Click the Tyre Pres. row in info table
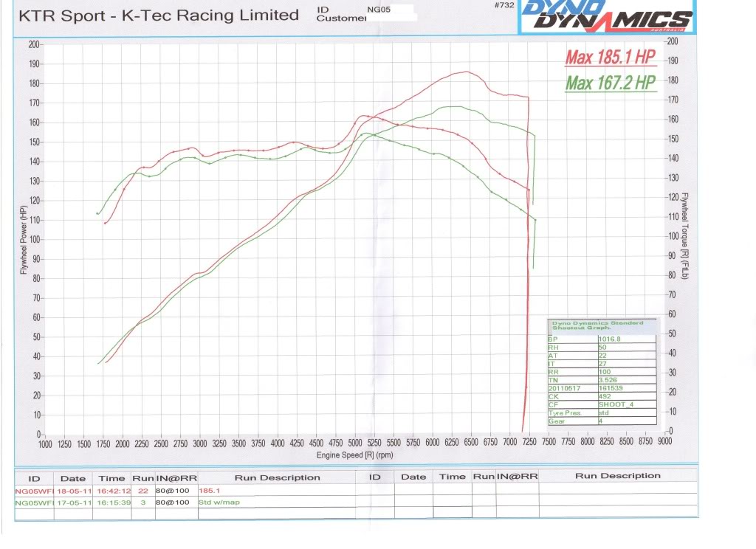The image size is (756, 549). pos(601,412)
